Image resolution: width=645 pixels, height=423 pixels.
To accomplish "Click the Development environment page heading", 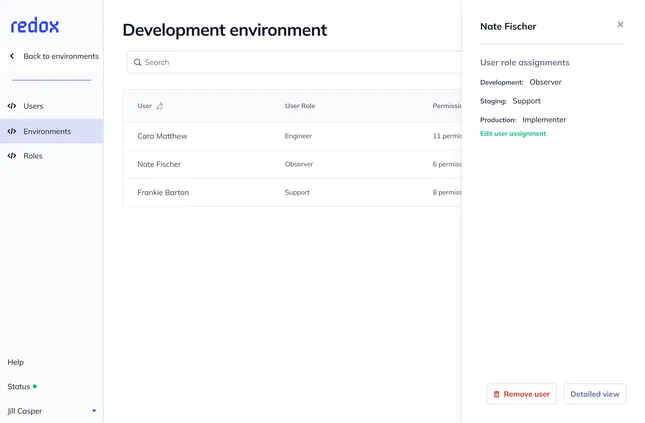I will [225, 30].
